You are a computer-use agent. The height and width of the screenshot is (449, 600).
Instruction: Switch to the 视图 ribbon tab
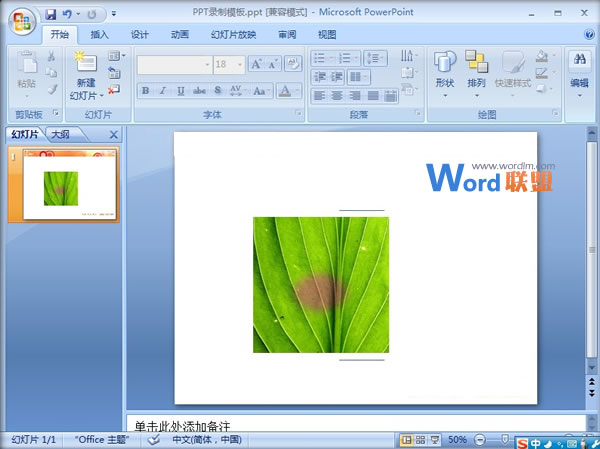coord(327,35)
